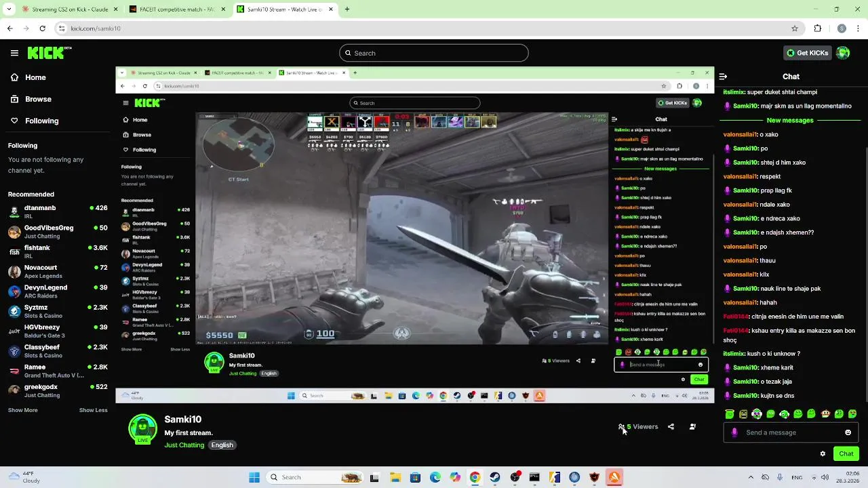Open recommended channel Ramee
The width and height of the screenshot is (868, 488).
point(58,371)
